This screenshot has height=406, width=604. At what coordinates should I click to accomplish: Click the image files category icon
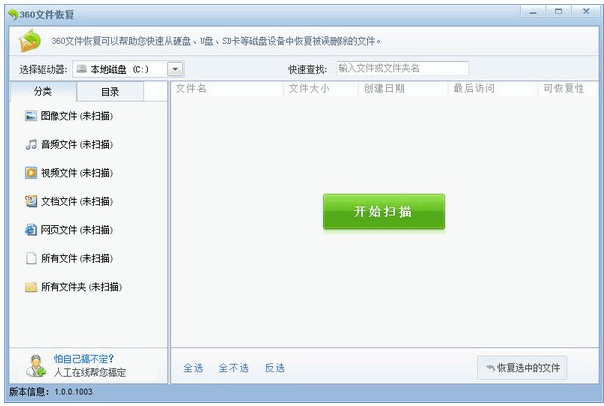tap(31, 116)
